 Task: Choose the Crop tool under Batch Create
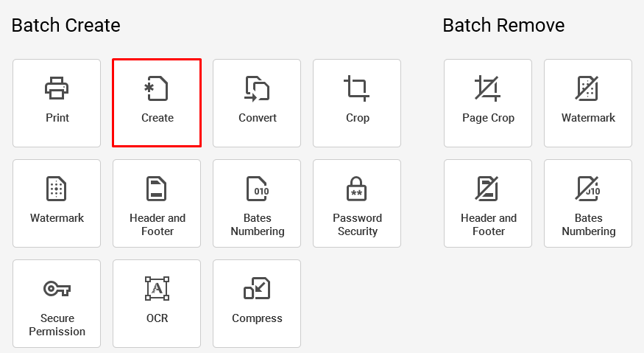click(357, 103)
